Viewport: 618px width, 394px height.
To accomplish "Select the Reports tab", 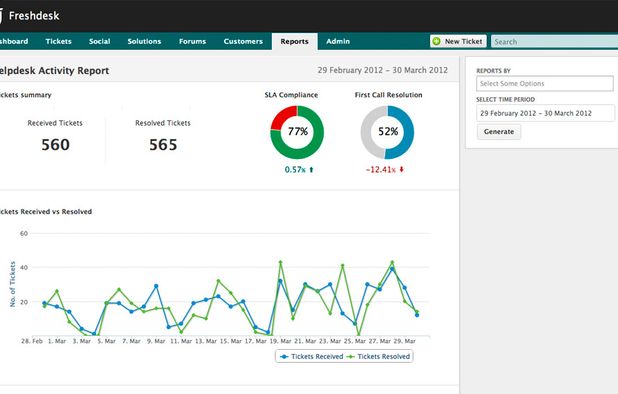I will click(x=294, y=41).
